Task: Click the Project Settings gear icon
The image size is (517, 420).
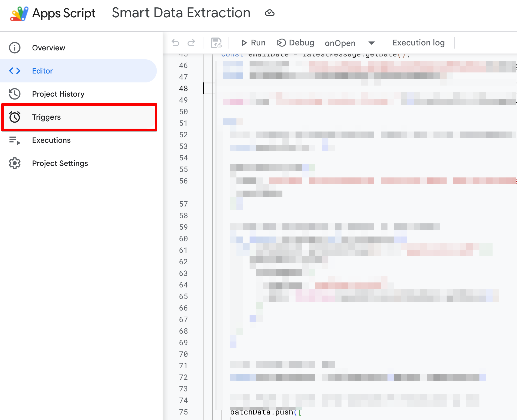Action: coord(15,163)
